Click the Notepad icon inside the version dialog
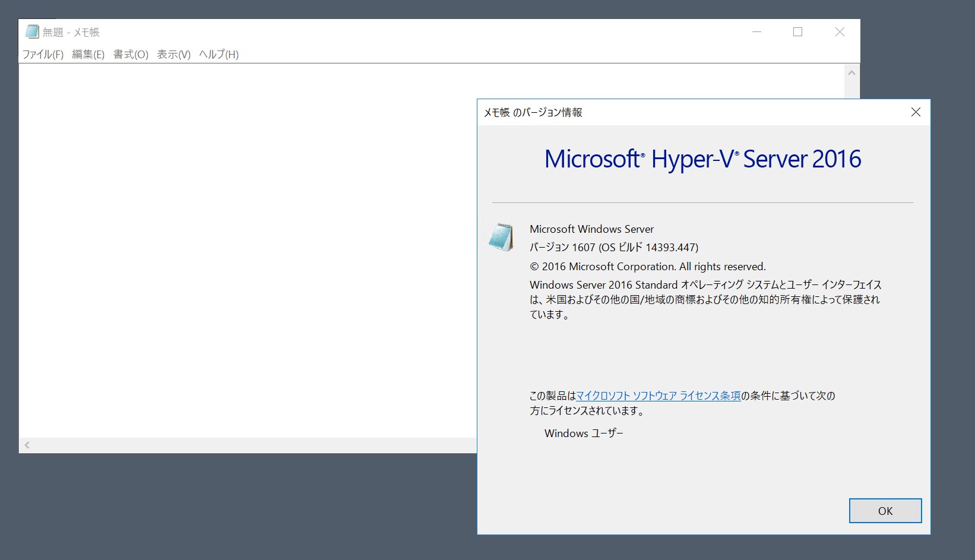975x560 pixels. 502,236
